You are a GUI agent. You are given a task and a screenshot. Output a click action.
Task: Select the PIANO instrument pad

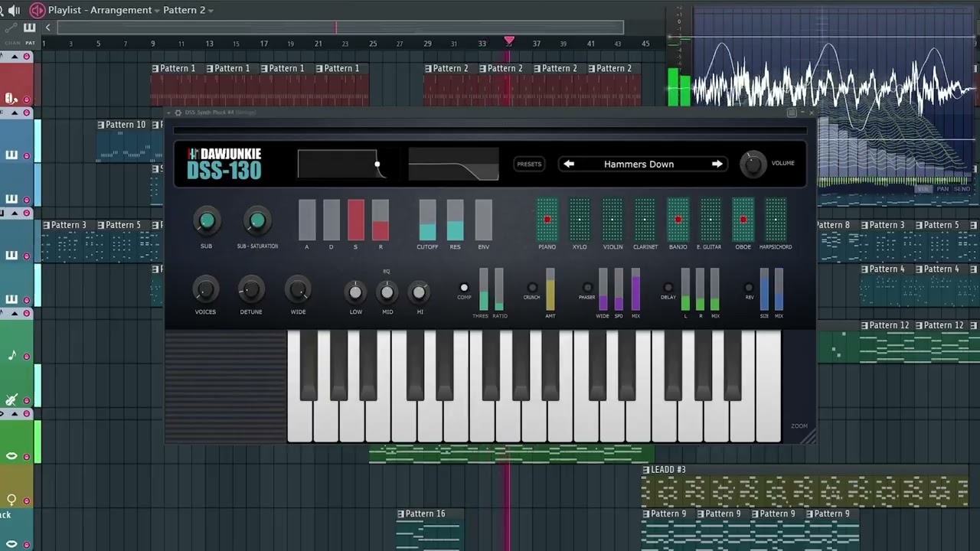point(547,220)
